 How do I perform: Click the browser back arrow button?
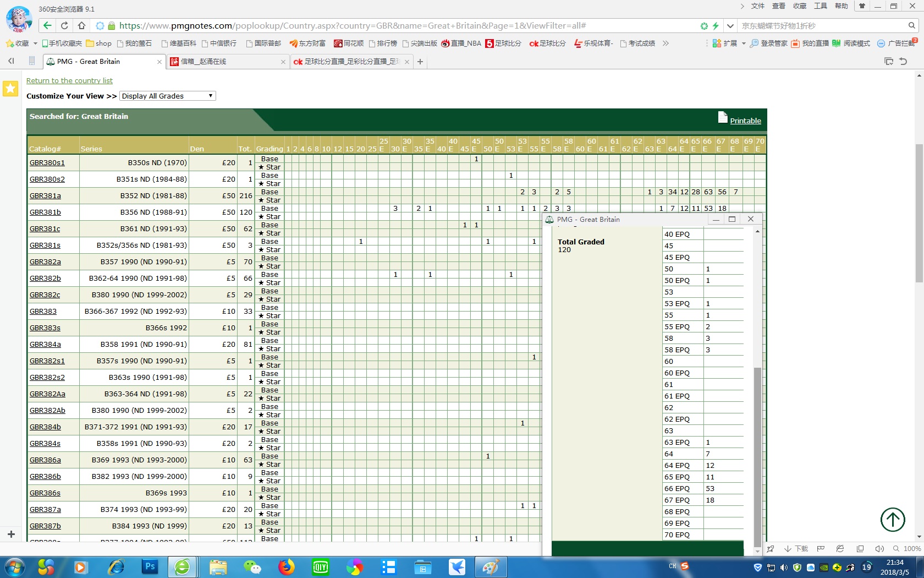click(x=47, y=26)
